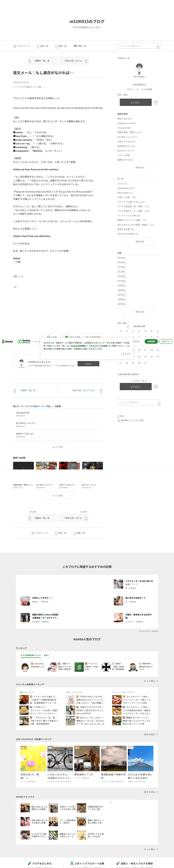Open the RSS feed icon link

click(121, 416)
